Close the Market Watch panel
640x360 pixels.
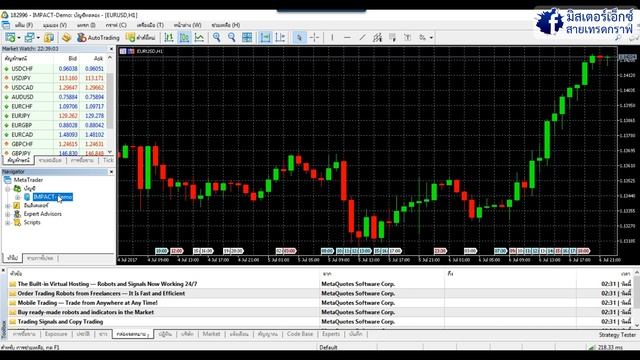[x=111, y=49]
